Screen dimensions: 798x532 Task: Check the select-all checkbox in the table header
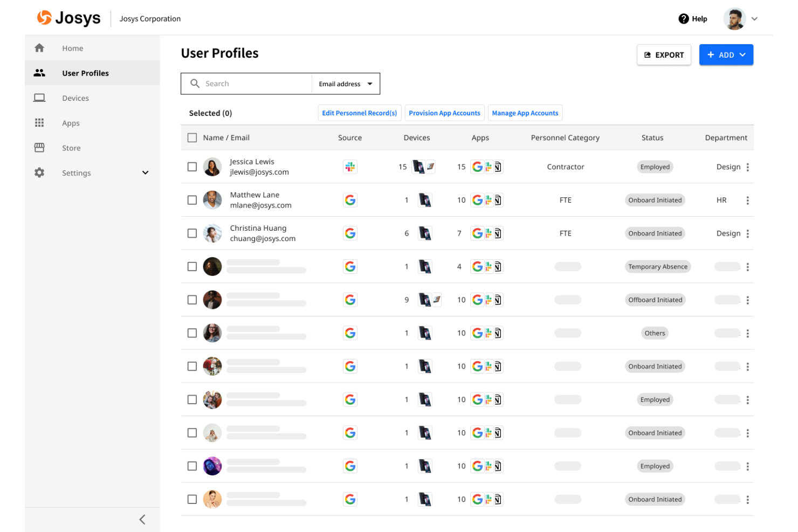[192, 137]
